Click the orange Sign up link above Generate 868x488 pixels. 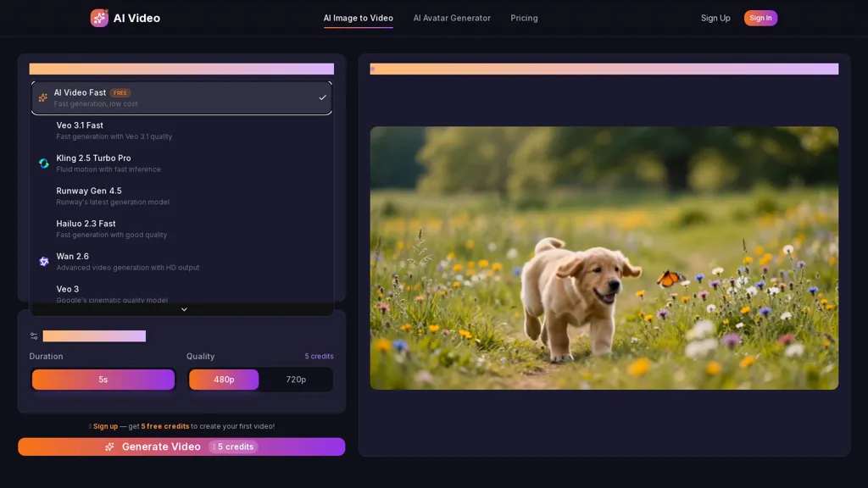click(x=105, y=426)
